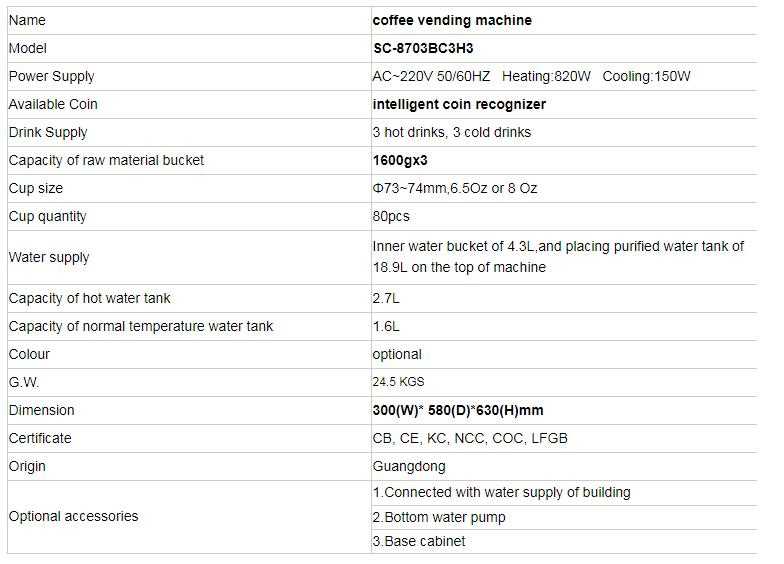Click the 24.5 KGS gross weight value
The height and width of the screenshot is (564, 784).
tap(398, 382)
